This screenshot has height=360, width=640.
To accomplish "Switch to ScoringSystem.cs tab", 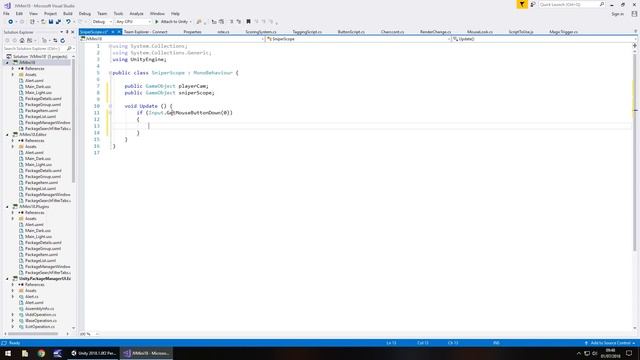I will 261,32.
